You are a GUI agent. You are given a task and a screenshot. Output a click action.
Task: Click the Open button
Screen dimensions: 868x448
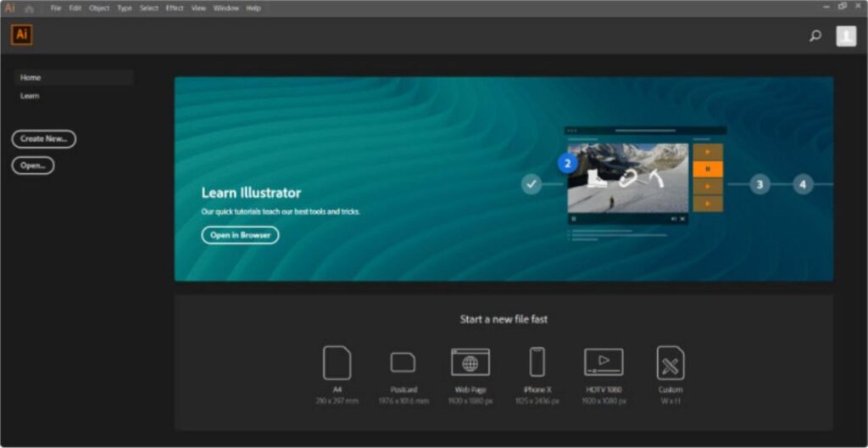coord(33,165)
